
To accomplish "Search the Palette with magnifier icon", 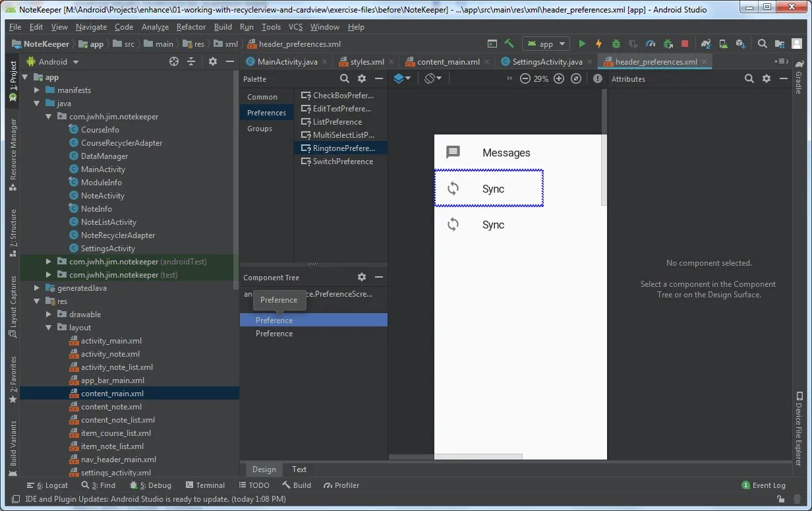I will point(344,78).
